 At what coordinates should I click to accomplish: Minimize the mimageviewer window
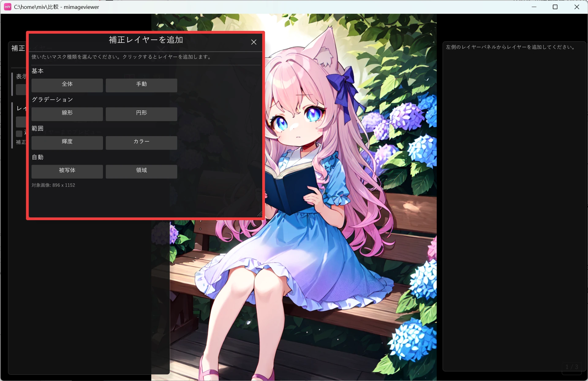534,7
